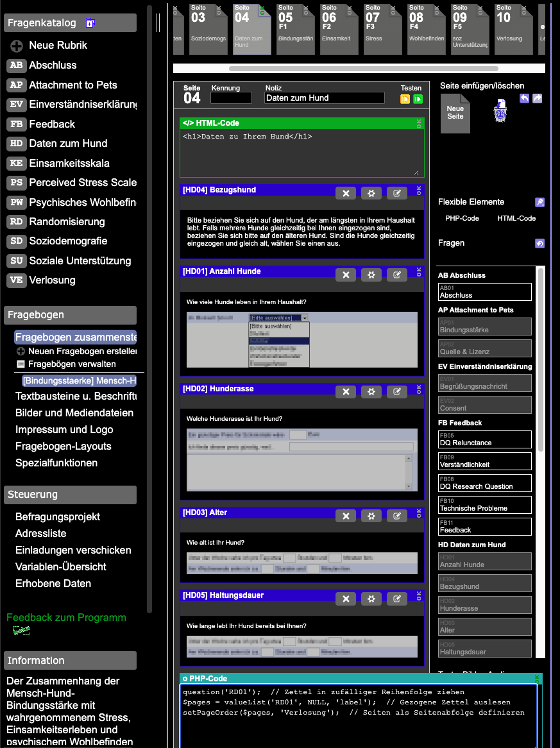
Task: Click add-rubric icon beside Fragenkatalog header
Action: 90,22
